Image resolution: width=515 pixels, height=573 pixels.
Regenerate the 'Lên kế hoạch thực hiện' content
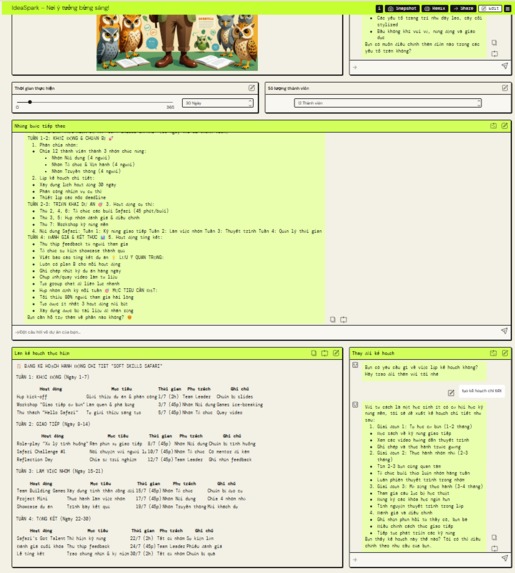(325, 353)
